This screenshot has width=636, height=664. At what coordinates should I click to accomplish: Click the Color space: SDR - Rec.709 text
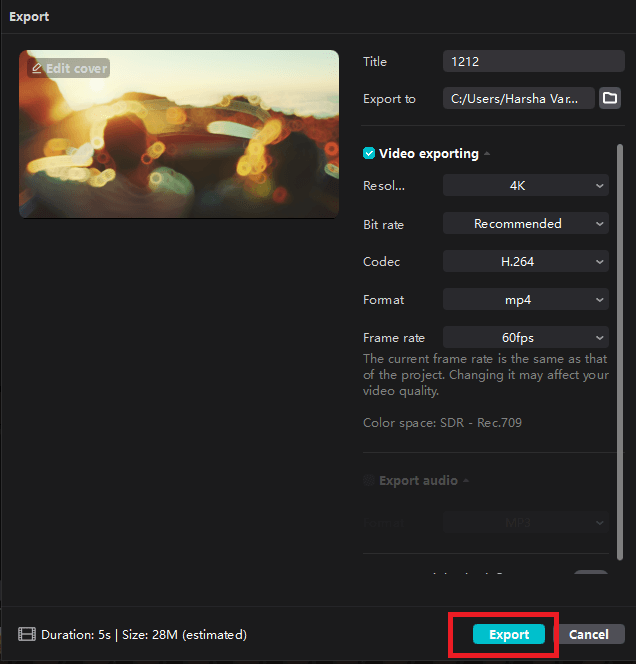442,423
